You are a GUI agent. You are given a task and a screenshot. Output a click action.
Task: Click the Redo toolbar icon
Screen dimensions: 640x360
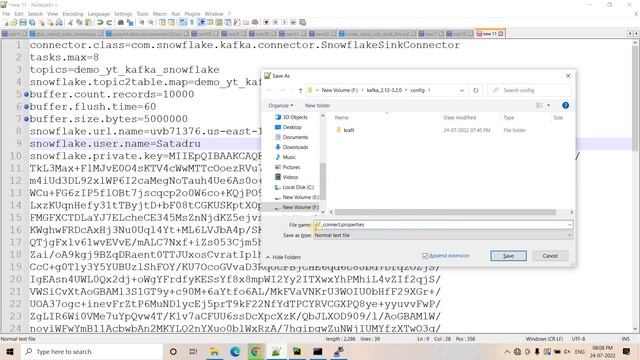109,22
